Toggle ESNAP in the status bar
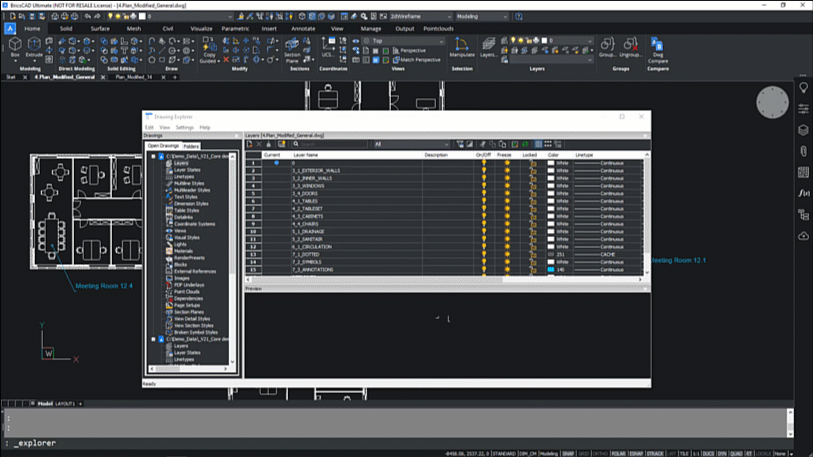This screenshot has width=813, height=457. pos(636,454)
